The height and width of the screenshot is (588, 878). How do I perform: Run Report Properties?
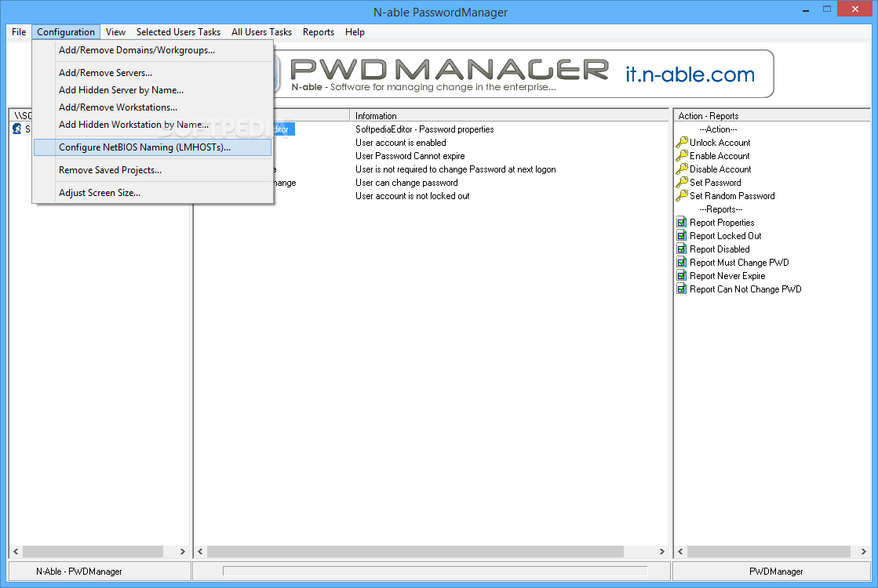pos(722,223)
